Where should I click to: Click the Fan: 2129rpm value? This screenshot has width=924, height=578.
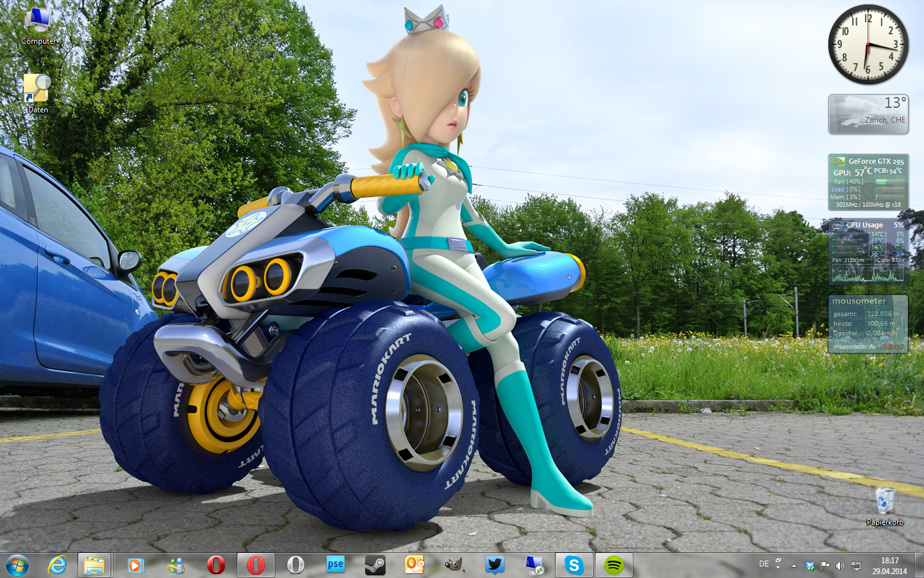(848, 260)
